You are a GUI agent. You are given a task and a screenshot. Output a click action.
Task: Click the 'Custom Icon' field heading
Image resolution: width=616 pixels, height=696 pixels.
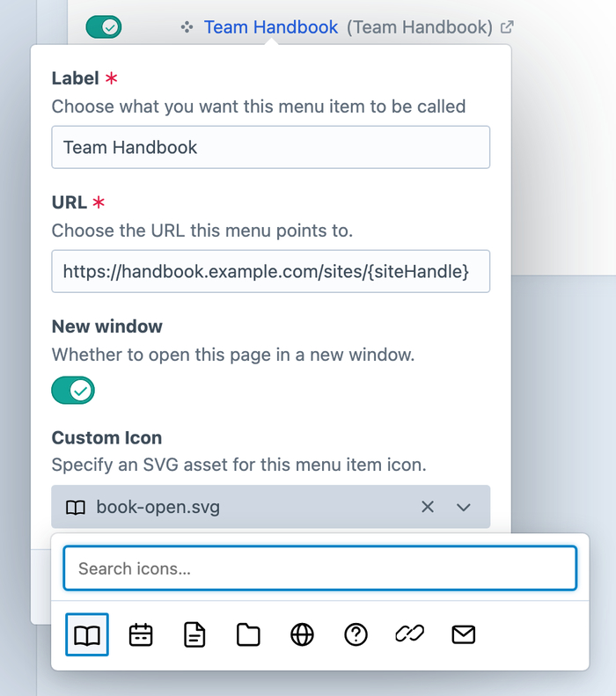(x=106, y=437)
